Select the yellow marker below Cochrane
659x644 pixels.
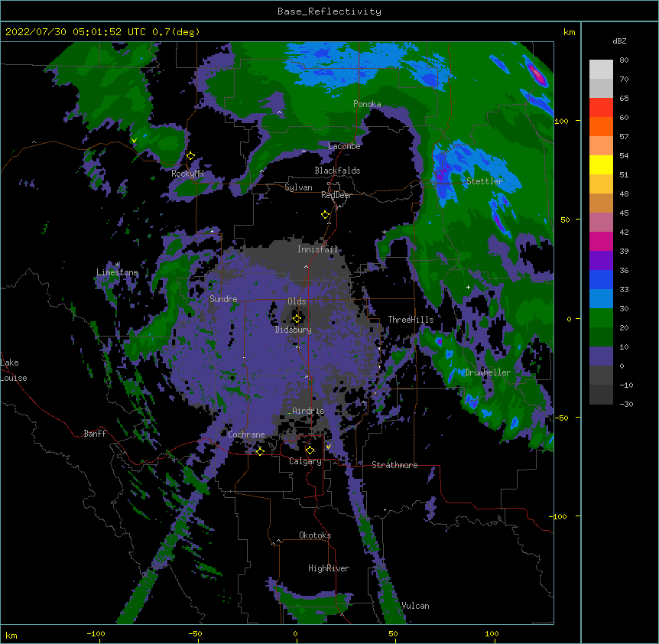click(x=260, y=451)
